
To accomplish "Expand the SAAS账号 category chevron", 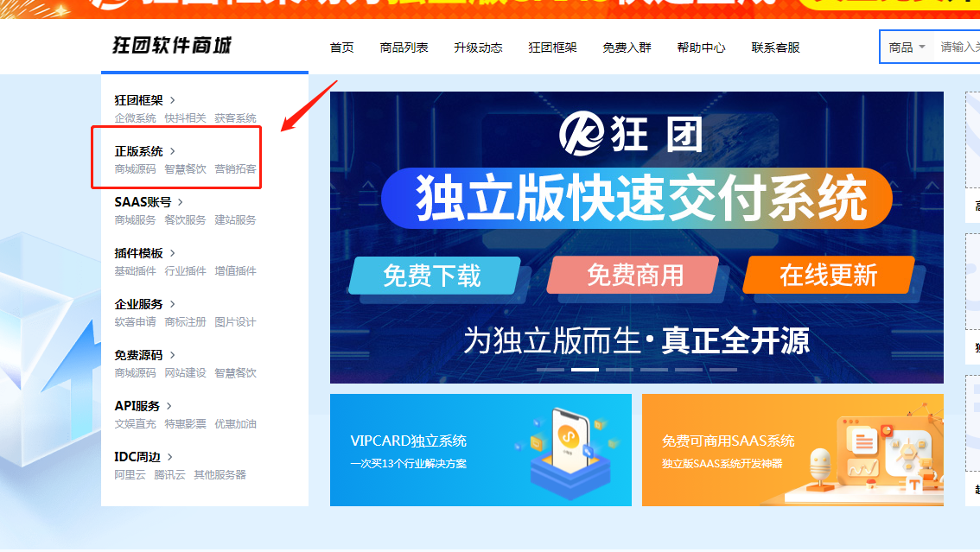I will [x=181, y=202].
